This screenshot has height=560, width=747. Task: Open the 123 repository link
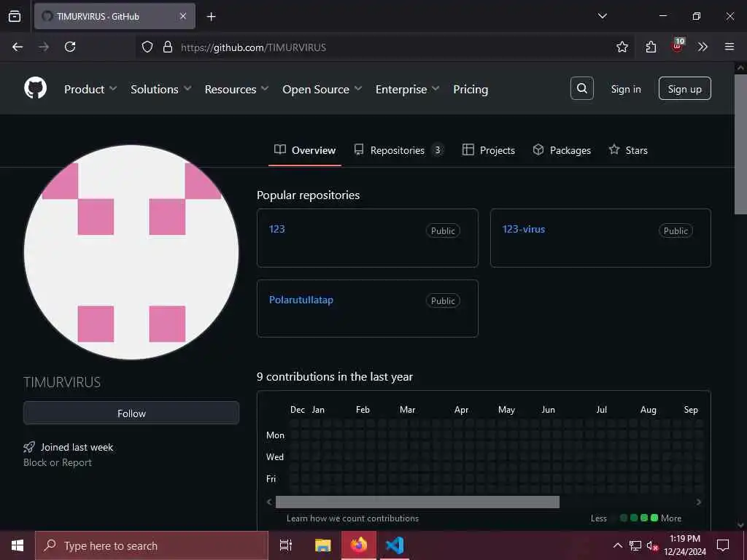276,229
